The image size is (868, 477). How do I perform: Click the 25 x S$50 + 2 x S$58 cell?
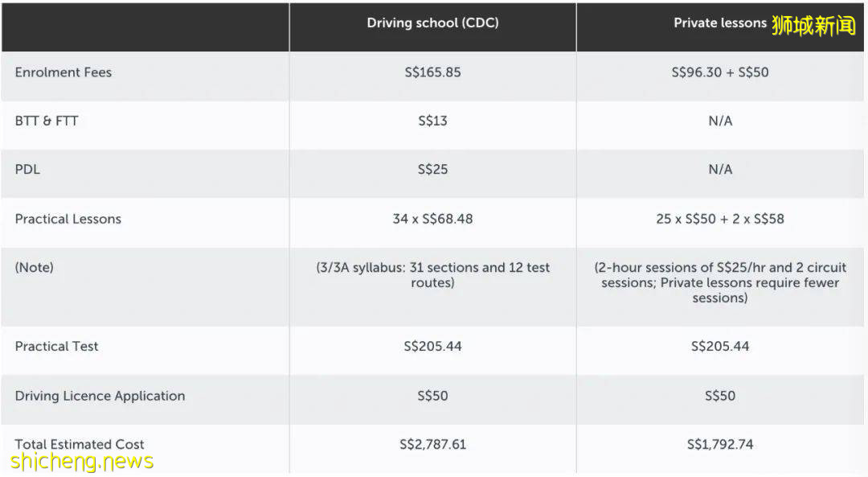(720, 219)
